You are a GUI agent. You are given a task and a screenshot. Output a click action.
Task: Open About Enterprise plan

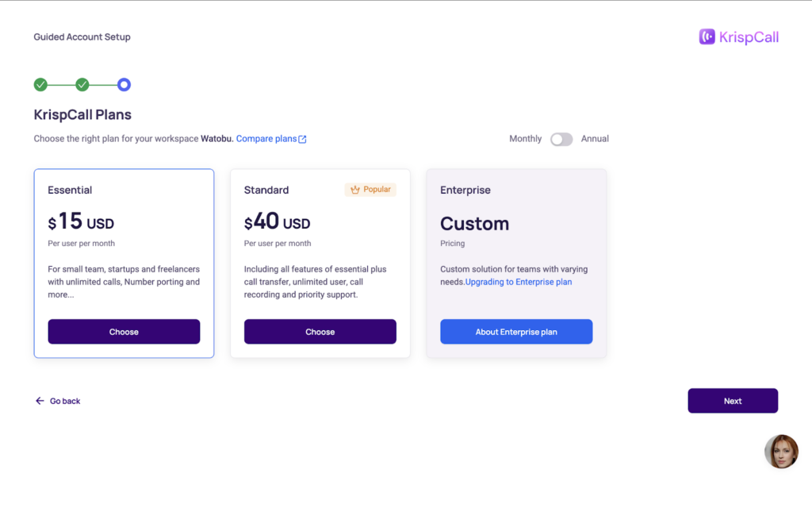pos(516,332)
